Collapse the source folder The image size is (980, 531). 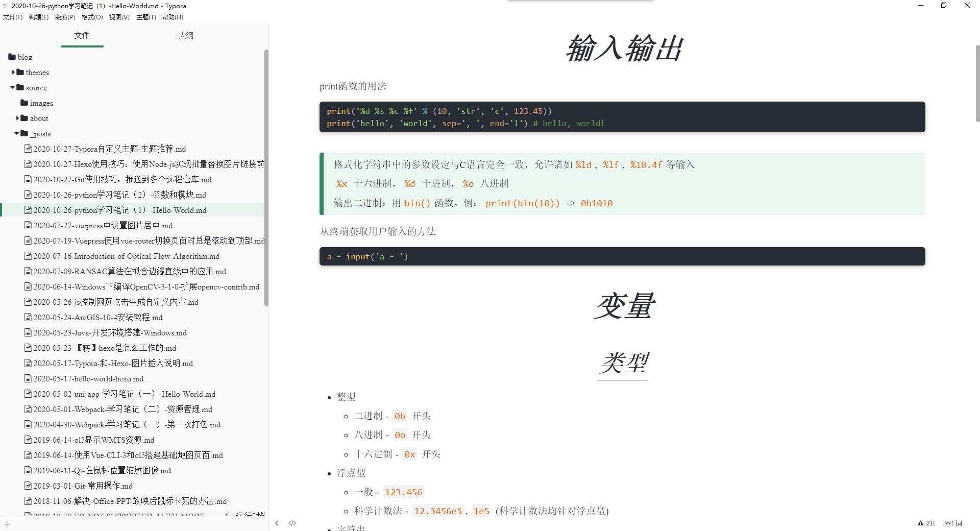pyautogui.click(x=13, y=87)
